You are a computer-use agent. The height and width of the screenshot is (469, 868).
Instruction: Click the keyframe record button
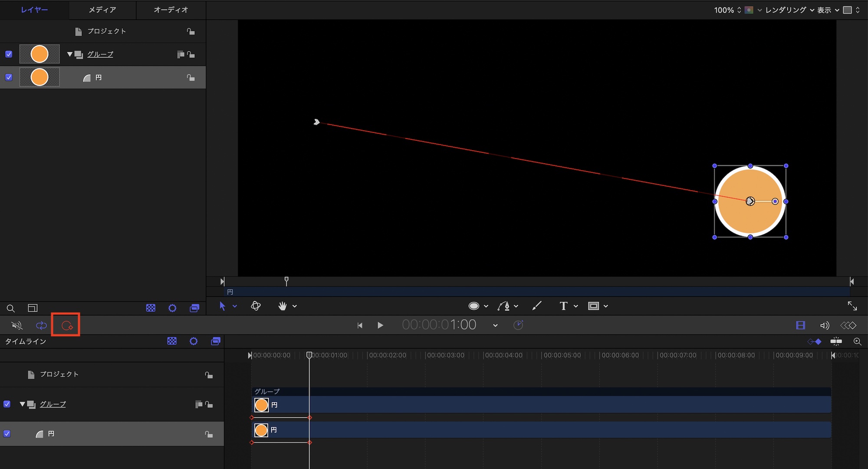66,325
